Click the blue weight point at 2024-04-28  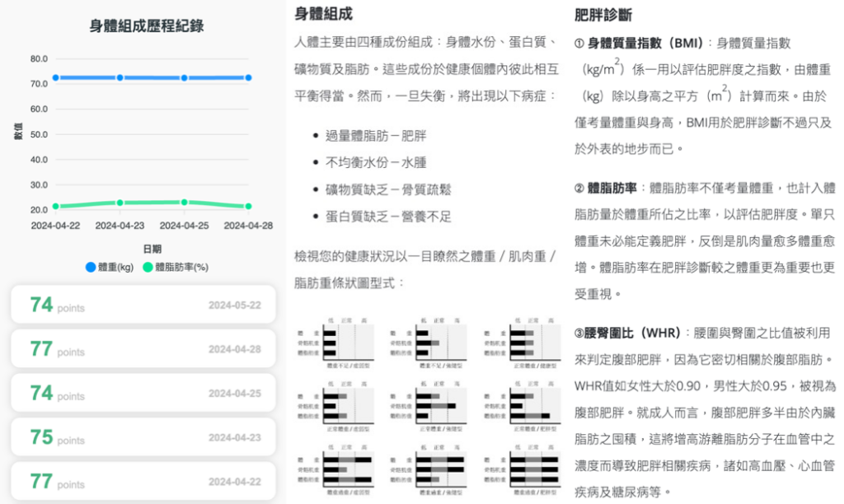[248, 77]
